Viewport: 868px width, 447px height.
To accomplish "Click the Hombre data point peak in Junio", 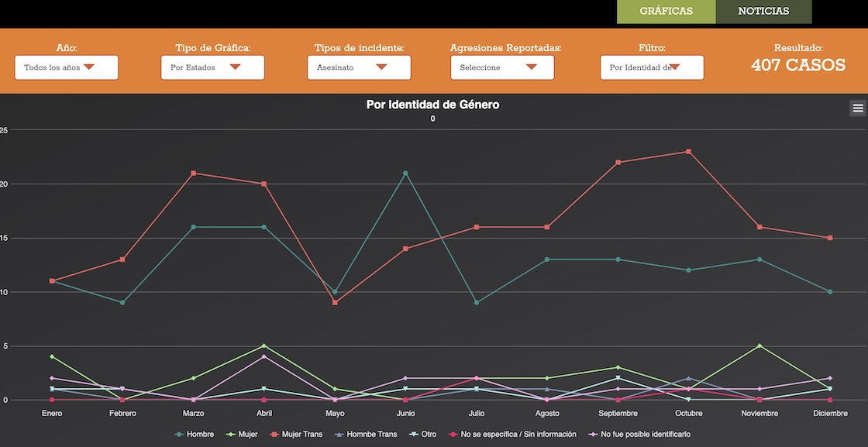I will (405, 174).
